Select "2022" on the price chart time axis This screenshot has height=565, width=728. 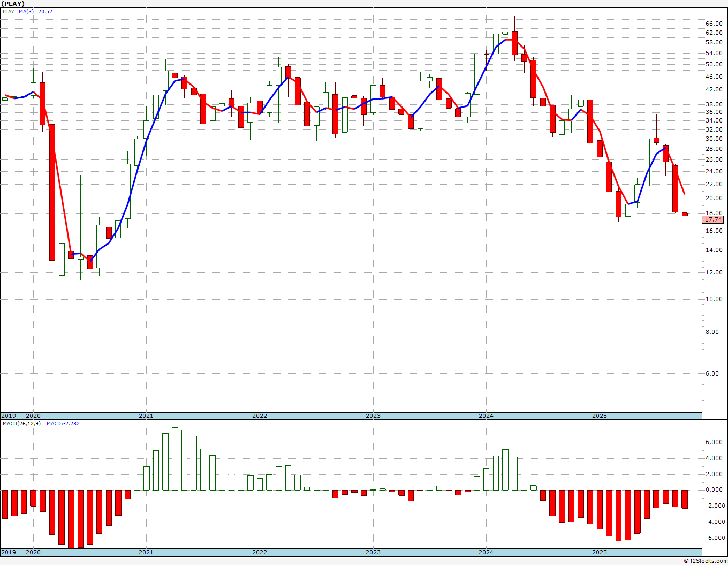260,416
